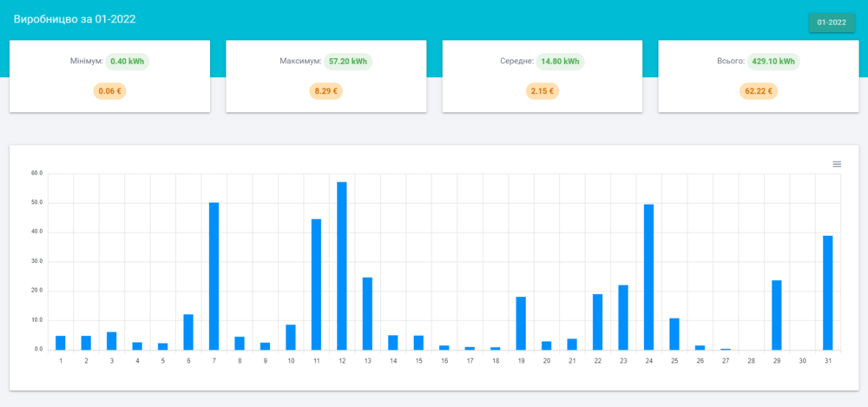Viewport: 868px width, 407px height.
Task: Select the bar for day 31
Action: point(827,293)
